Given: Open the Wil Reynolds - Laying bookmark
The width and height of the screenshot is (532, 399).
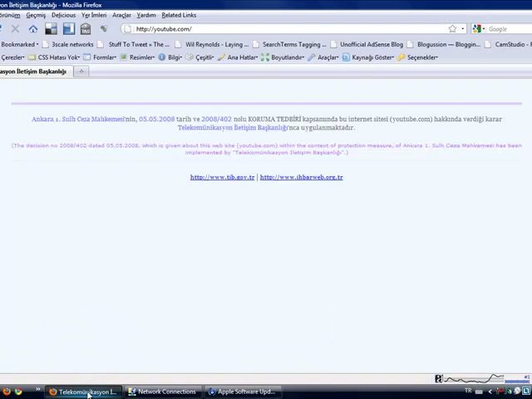Looking at the screenshot, I should (213, 44).
